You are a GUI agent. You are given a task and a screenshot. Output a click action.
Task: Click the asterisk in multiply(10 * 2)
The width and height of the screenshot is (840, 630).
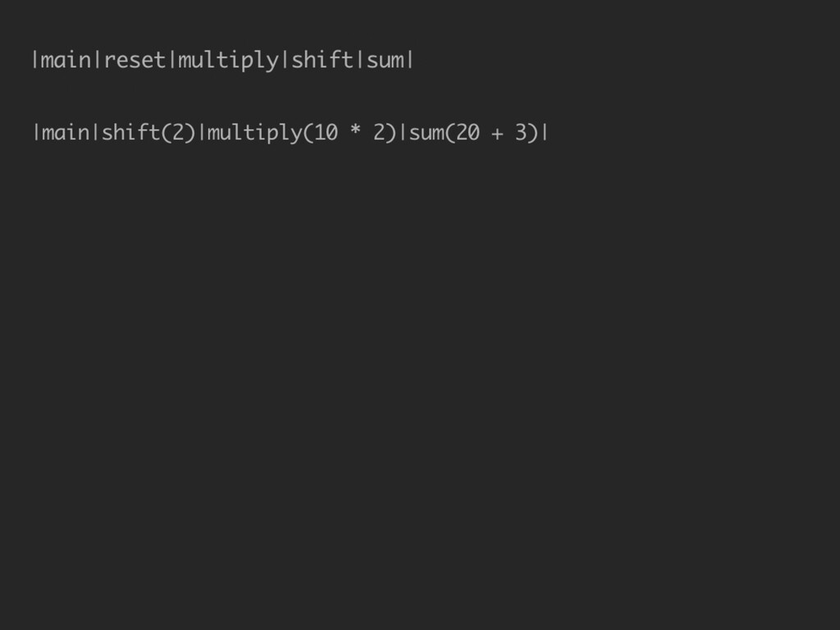(x=354, y=130)
